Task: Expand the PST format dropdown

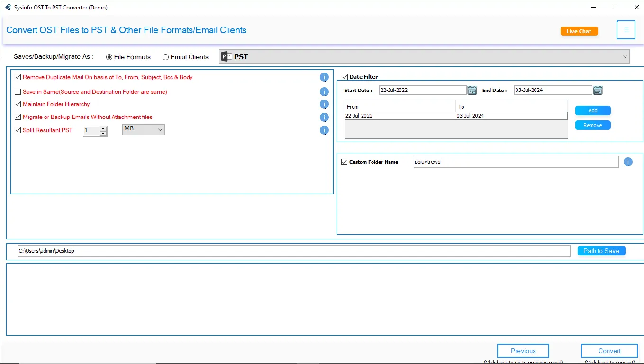Action: click(424, 56)
